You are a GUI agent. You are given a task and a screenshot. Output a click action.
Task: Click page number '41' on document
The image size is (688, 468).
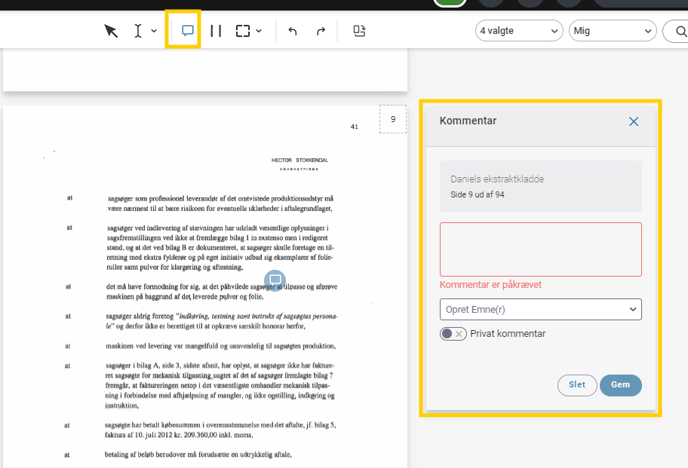(354, 127)
